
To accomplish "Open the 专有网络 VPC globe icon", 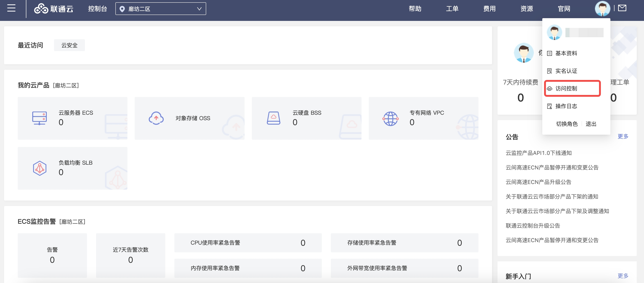I will pyautogui.click(x=391, y=119).
